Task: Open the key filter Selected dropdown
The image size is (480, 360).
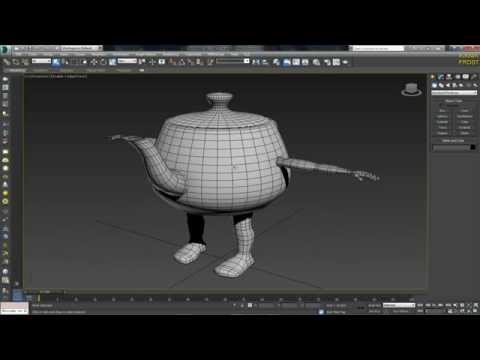Action: [x=399, y=305]
